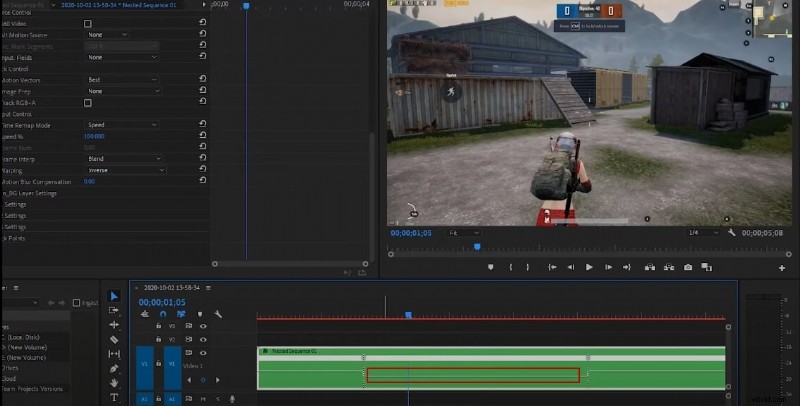The width and height of the screenshot is (800, 406).
Task: Toggle V1 track output eye
Action: coord(203,352)
